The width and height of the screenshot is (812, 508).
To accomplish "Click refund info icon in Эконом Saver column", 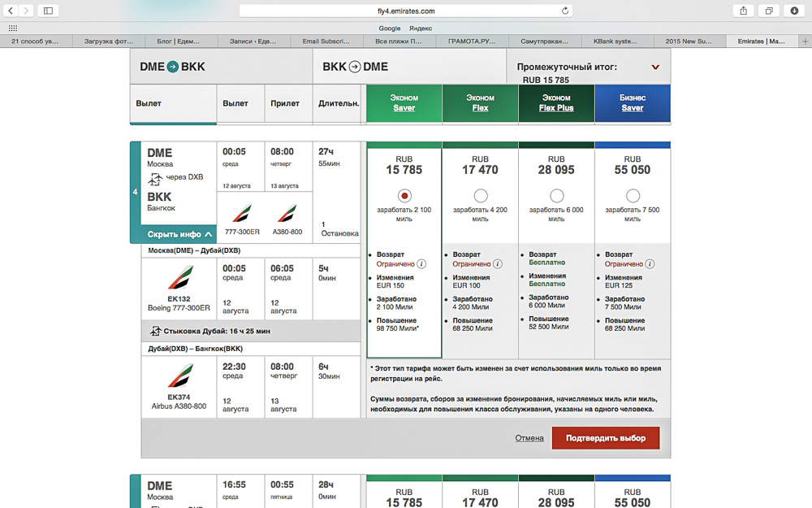I will (x=422, y=264).
